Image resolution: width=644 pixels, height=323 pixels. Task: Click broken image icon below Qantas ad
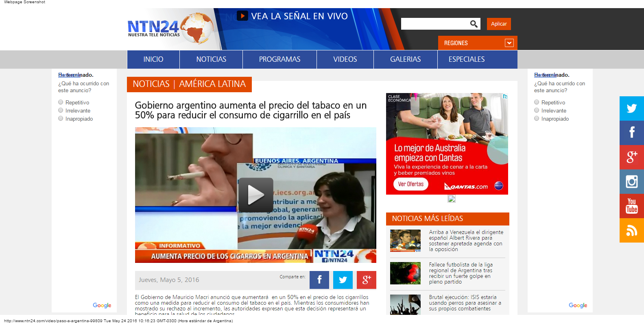click(x=452, y=199)
